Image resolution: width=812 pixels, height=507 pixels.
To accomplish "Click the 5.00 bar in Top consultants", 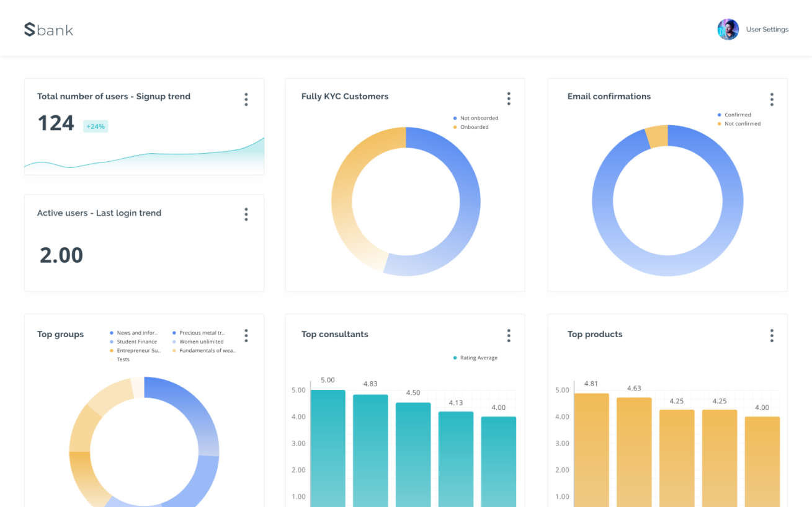I will coord(328,449).
